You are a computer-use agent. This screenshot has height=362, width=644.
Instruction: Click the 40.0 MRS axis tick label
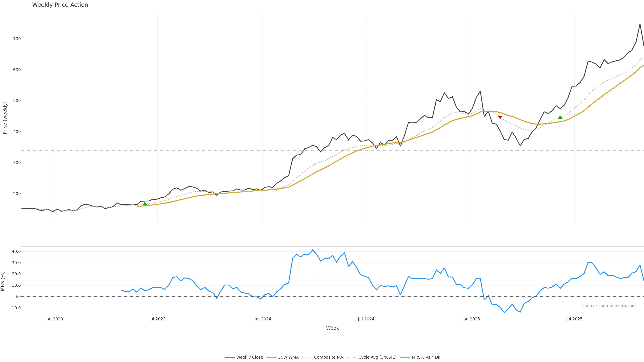tap(16, 251)
